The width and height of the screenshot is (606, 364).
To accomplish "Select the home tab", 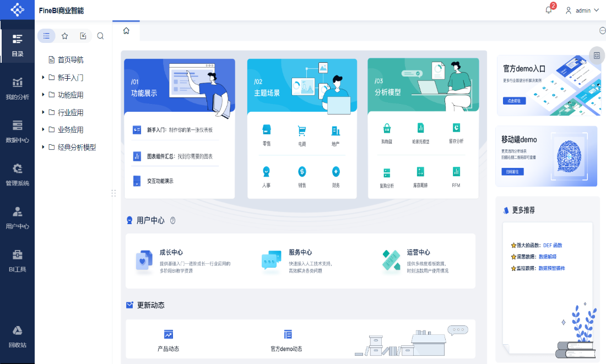I will 126,31.
